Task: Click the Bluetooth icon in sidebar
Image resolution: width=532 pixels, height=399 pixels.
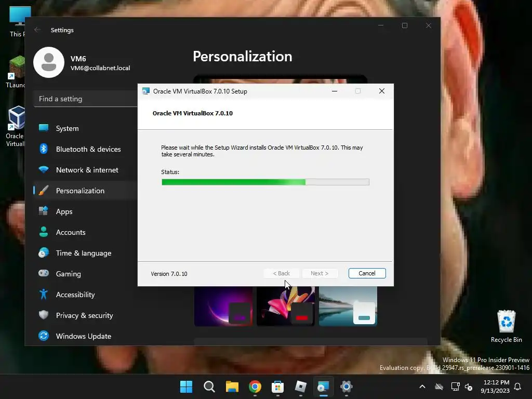Action: (44, 149)
